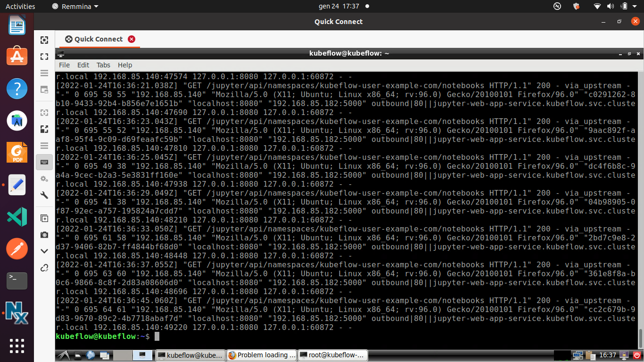644x362 pixels.
Task: Open Remmina connection preferences gear icon
Action: point(44,179)
